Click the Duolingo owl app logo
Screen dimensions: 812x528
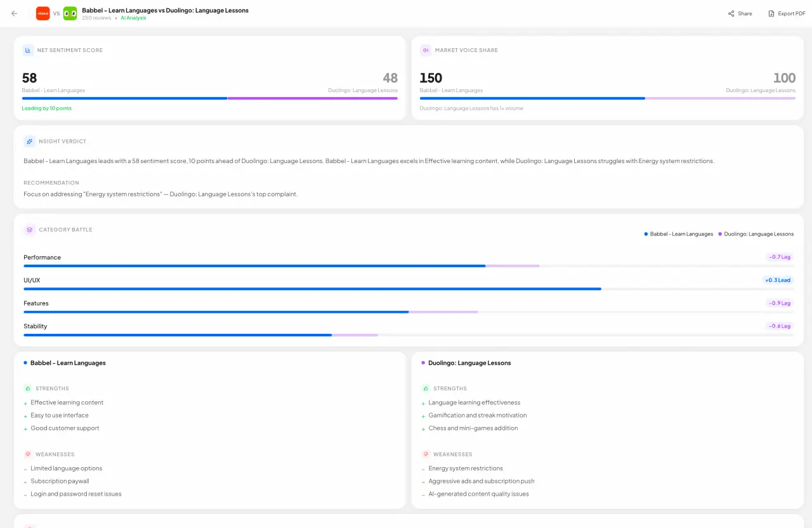click(x=70, y=13)
